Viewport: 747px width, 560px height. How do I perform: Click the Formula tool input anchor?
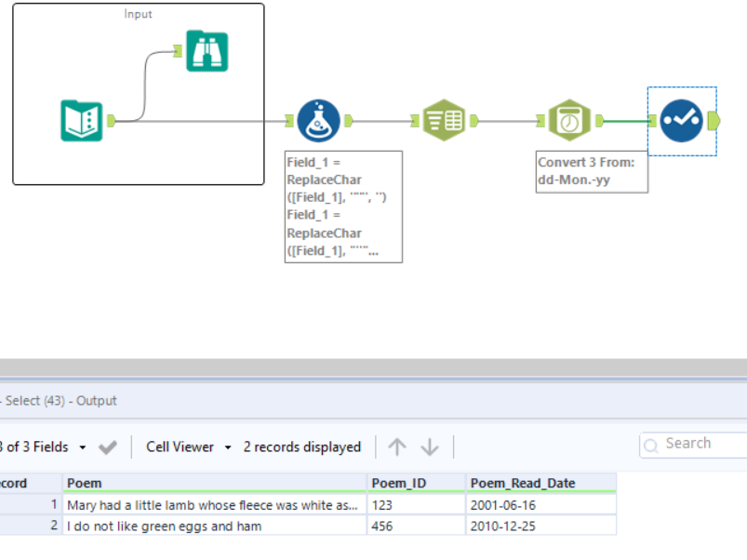click(x=289, y=121)
